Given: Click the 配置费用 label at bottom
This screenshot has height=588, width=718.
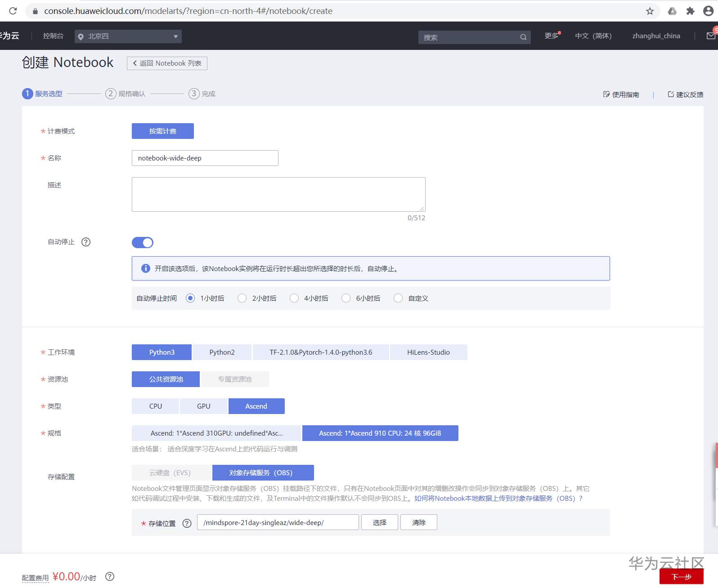Looking at the screenshot, I should 35,578.
